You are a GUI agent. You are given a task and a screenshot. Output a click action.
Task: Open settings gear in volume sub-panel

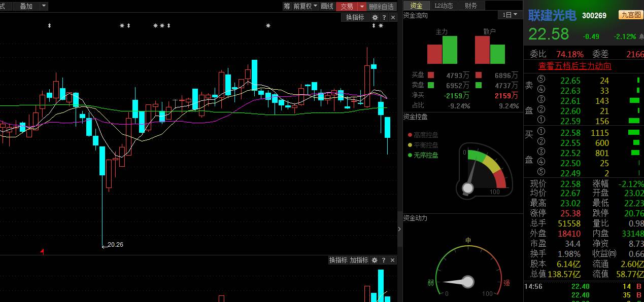click(375, 260)
